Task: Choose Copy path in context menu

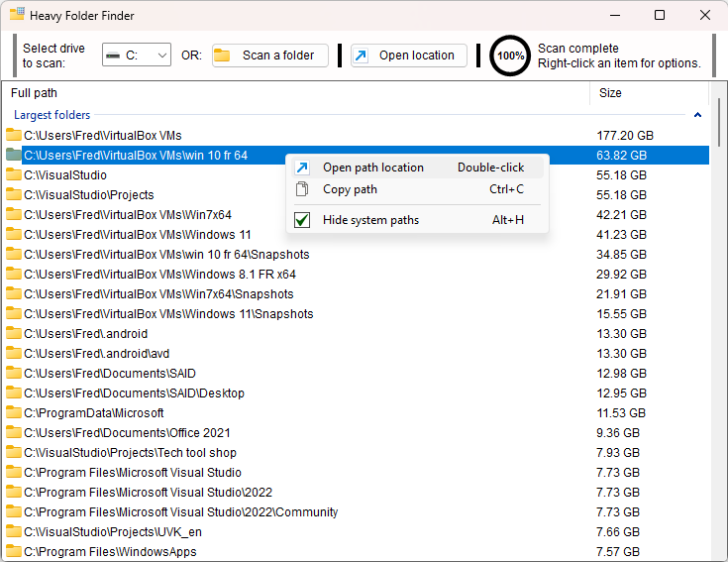Action: 417,189
